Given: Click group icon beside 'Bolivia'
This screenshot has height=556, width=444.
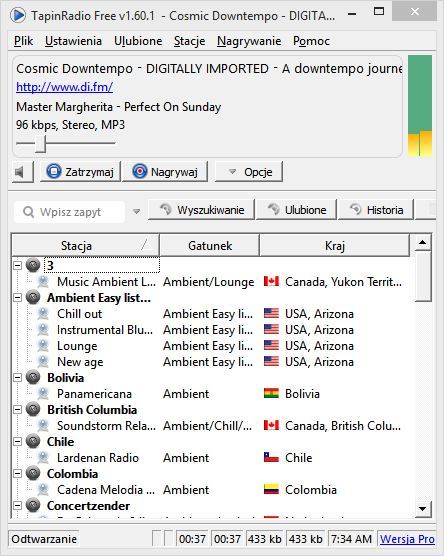Looking at the screenshot, I should (33, 378).
